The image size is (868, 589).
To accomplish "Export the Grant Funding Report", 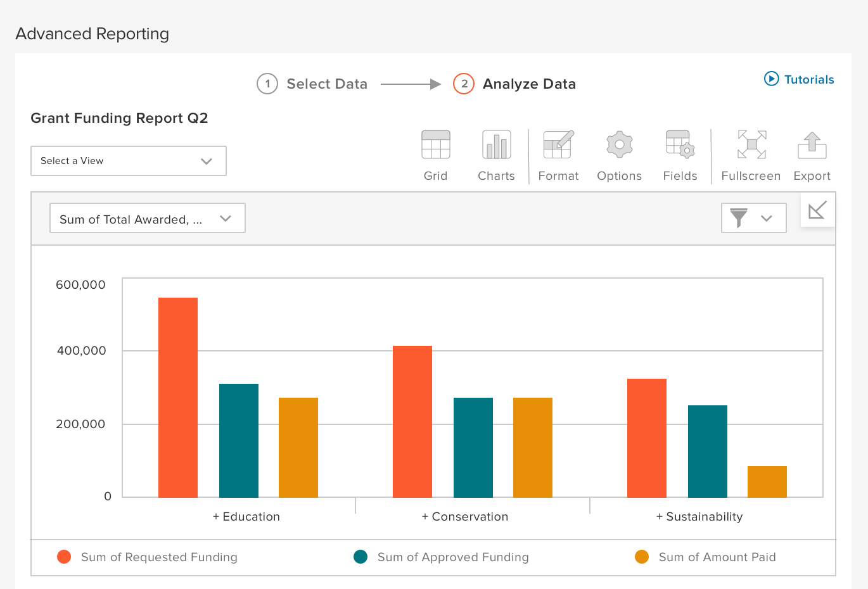I will tap(812, 152).
